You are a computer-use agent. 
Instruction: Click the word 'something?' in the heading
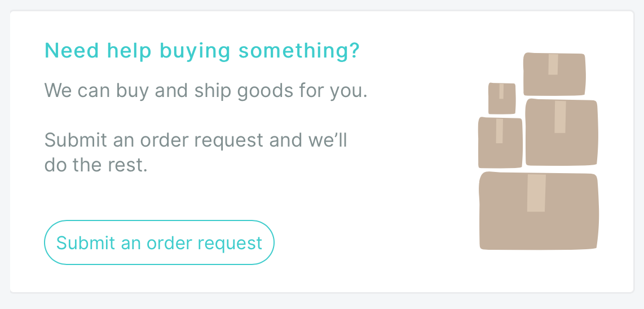pyautogui.click(x=299, y=51)
